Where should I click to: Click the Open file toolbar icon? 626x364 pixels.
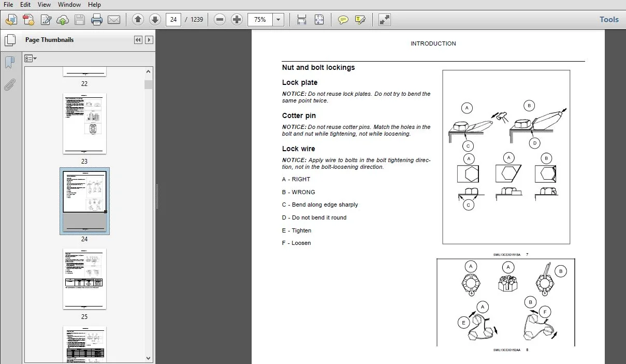(x=11, y=20)
